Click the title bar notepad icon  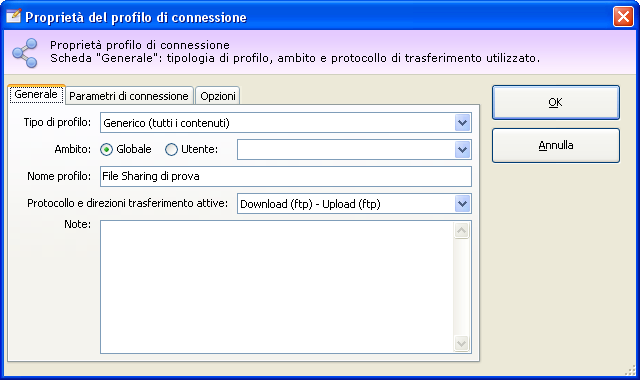(13, 16)
